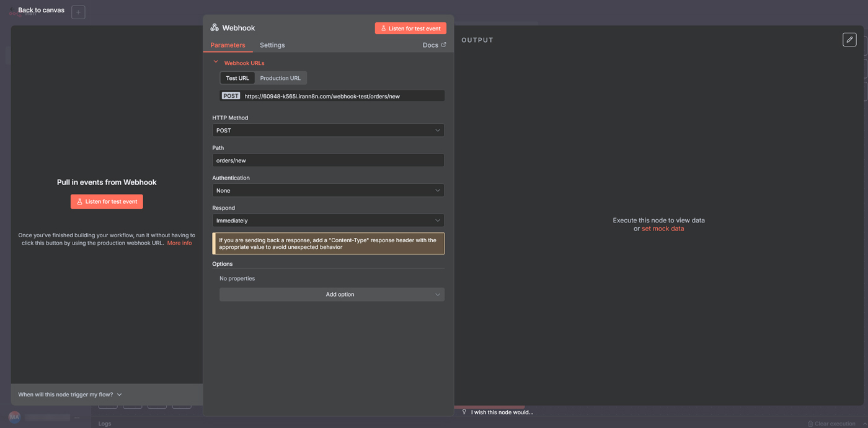Open Docs external link icon
868x428 pixels.
(443, 45)
